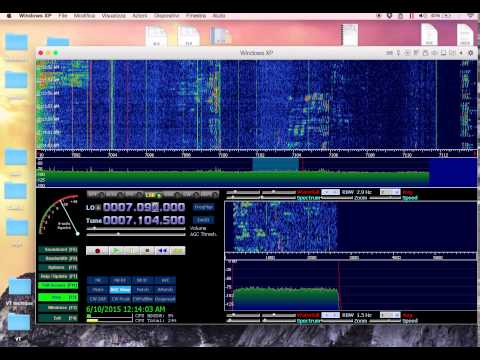Open Soundcard [F5] settings

(x=58, y=249)
